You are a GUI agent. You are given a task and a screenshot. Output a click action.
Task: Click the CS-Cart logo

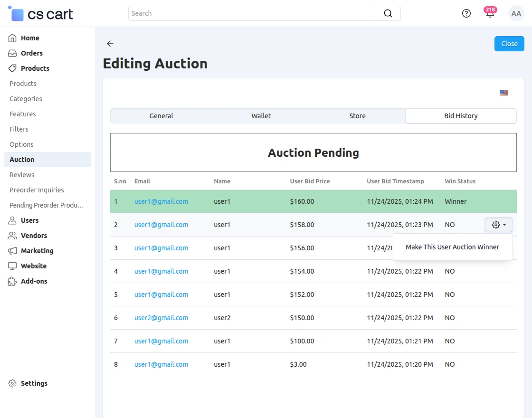tap(41, 14)
